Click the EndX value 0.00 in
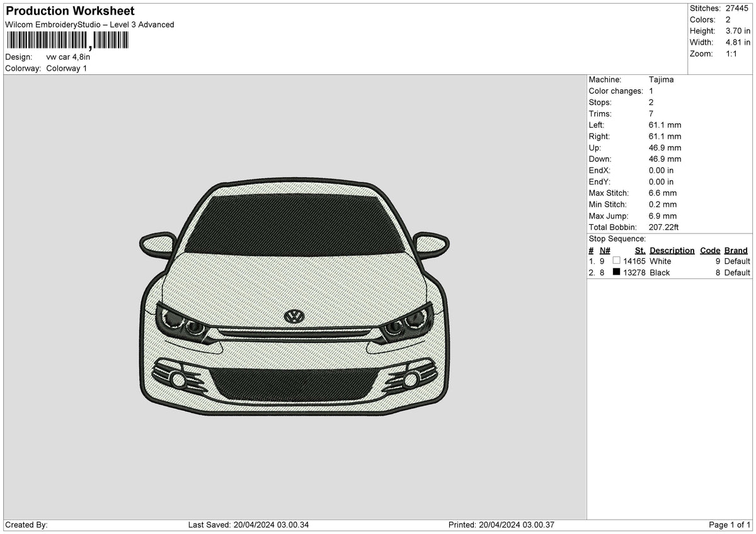Screen dimensions: 756x534 point(661,170)
